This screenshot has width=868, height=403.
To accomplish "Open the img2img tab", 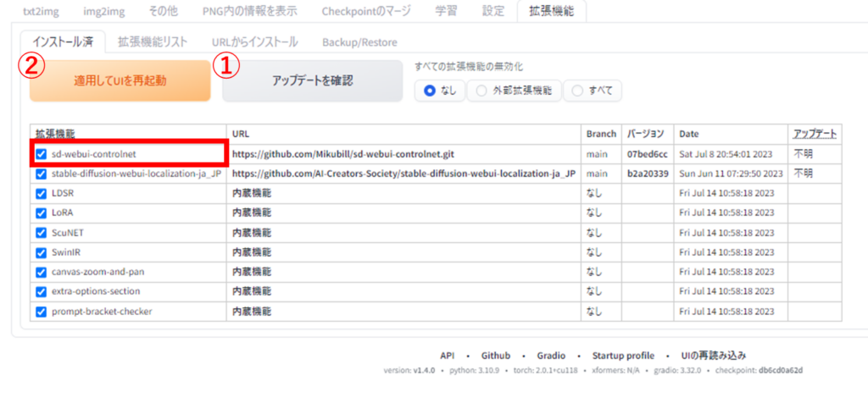I will [105, 11].
